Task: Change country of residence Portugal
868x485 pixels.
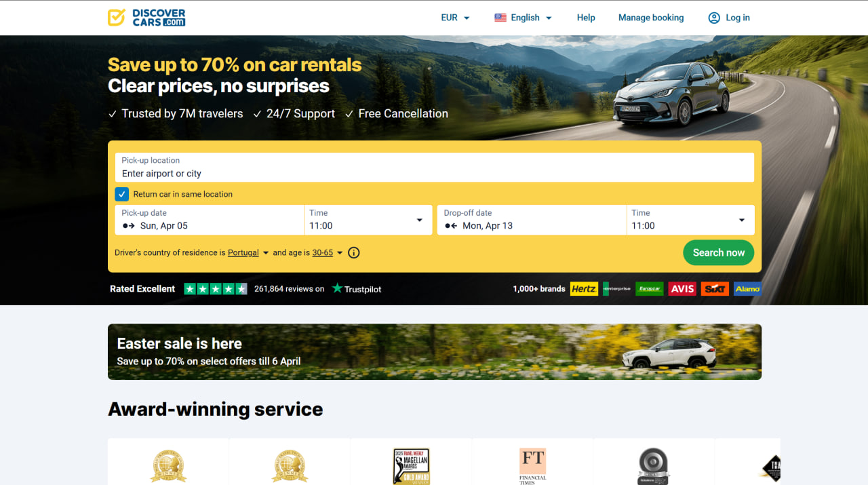Action: [248, 252]
